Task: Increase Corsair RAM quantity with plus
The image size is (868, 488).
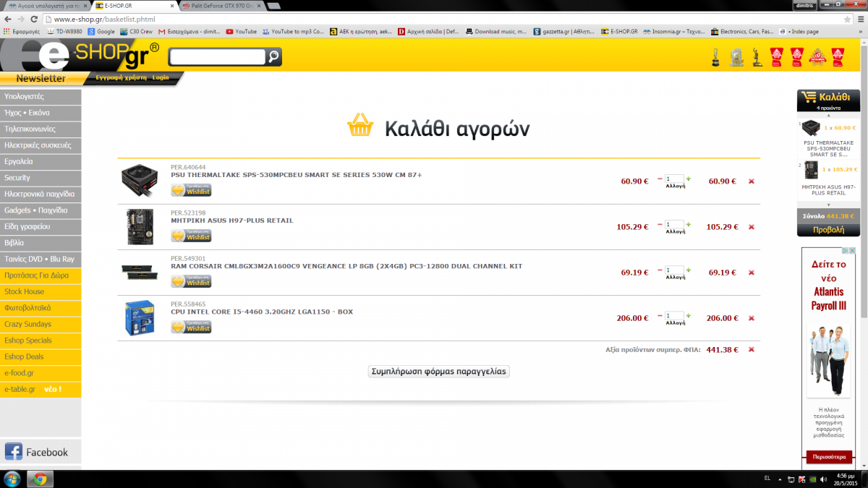Action: [688, 270]
